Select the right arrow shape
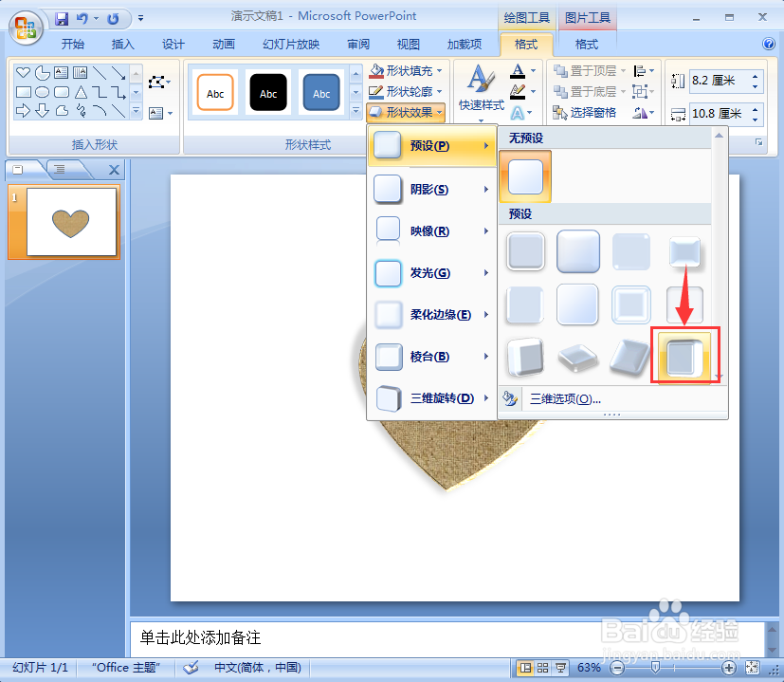Viewport: 784px width, 682px height. pyautogui.click(x=23, y=111)
